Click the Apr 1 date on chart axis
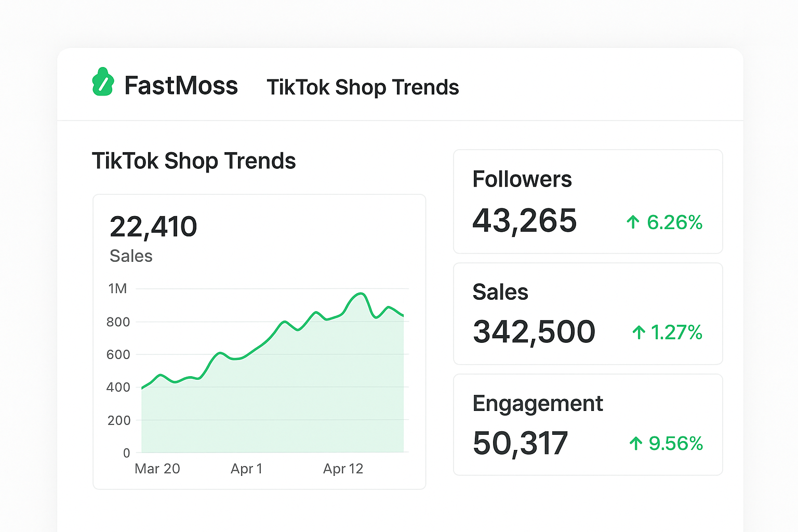The image size is (798, 532). coord(246,469)
